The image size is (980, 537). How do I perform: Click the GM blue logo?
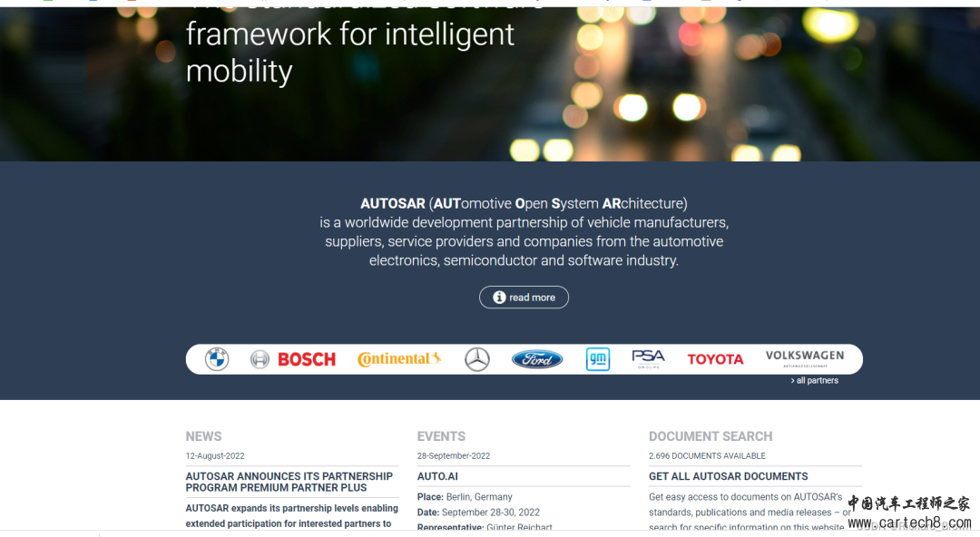point(597,359)
